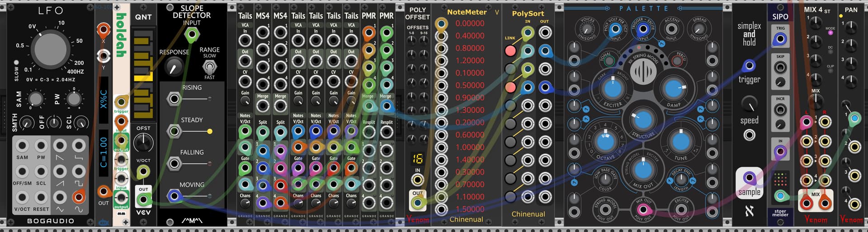Click the NoteMeter 1.50000 reading

[470, 209]
